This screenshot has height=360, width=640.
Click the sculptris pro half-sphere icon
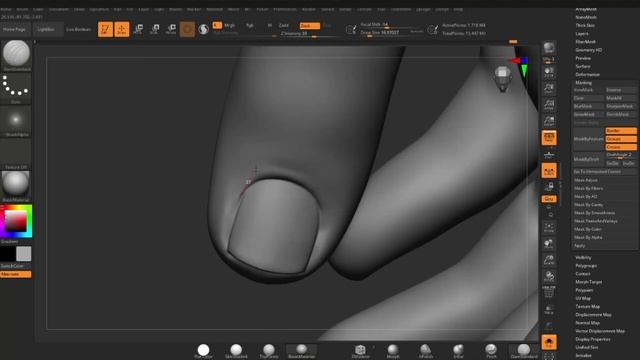(x=203, y=29)
